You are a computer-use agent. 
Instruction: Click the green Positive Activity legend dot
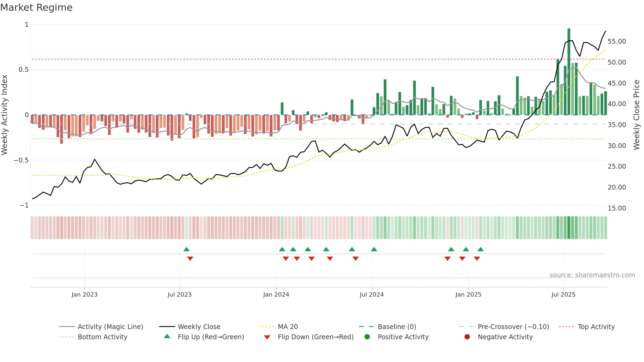click(367, 337)
